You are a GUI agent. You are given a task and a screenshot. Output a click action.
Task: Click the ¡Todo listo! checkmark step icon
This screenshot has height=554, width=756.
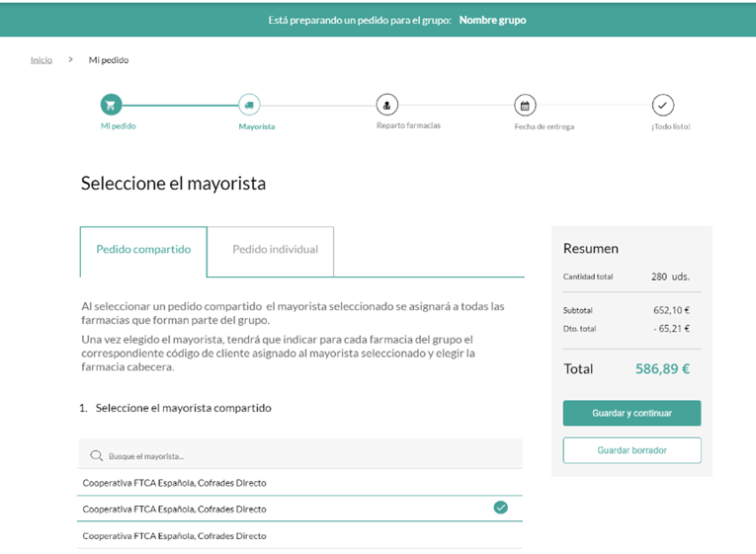click(x=663, y=106)
